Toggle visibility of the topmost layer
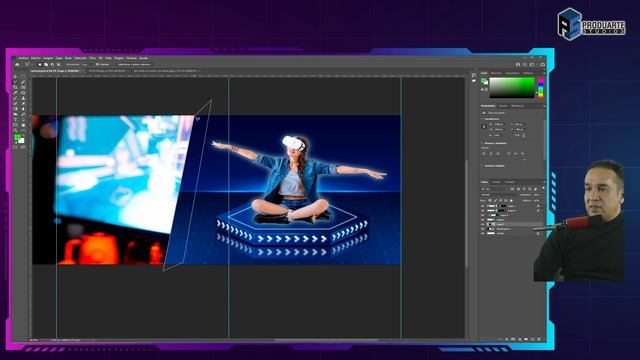The image size is (640, 360). coord(482,206)
